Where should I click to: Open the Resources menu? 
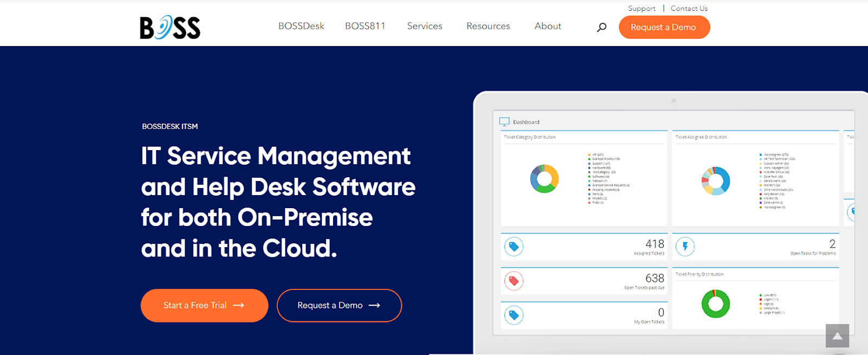[x=488, y=26]
